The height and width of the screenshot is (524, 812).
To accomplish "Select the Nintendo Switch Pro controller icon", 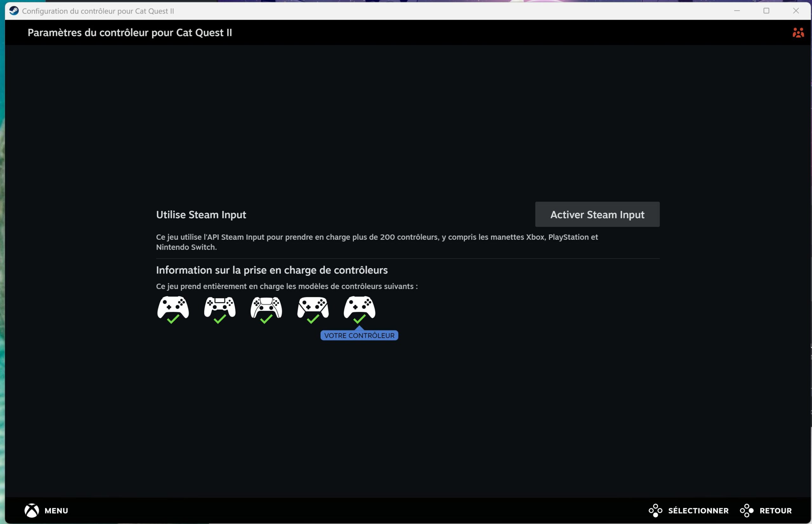I will 313,307.
